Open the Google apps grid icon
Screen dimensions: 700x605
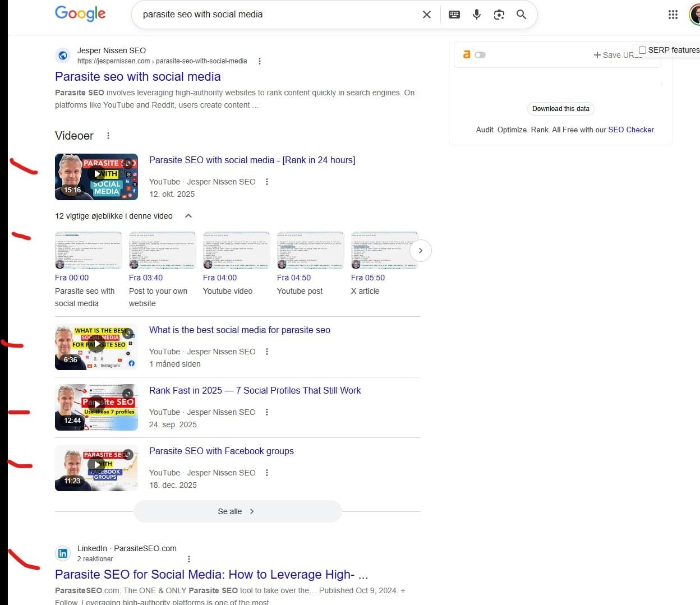click(x=673, y=15)
